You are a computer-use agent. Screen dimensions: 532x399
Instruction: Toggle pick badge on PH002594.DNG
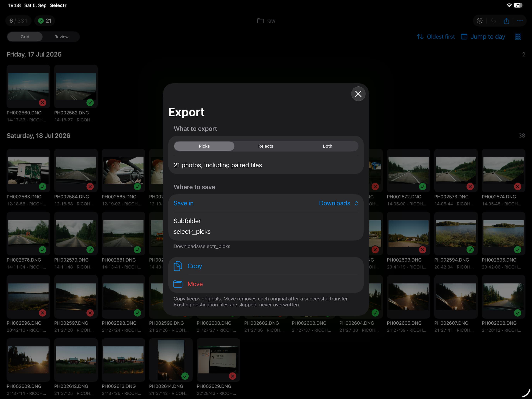tap(470, 250)
